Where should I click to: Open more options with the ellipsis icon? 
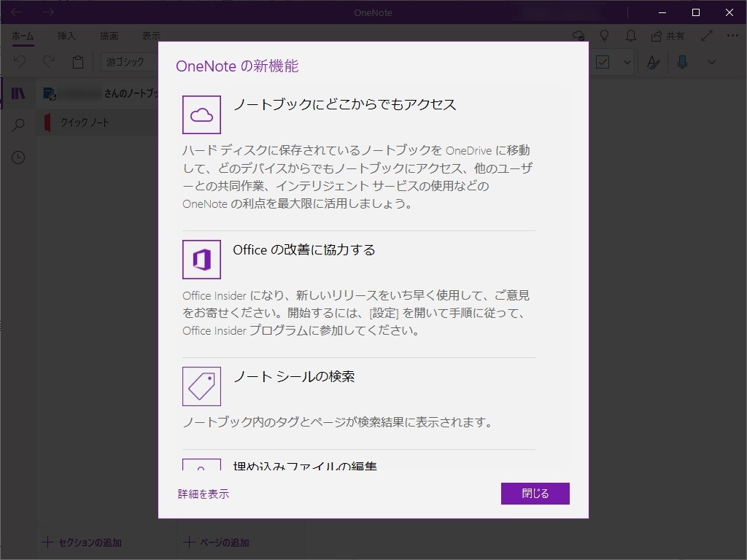coord(732,35)
